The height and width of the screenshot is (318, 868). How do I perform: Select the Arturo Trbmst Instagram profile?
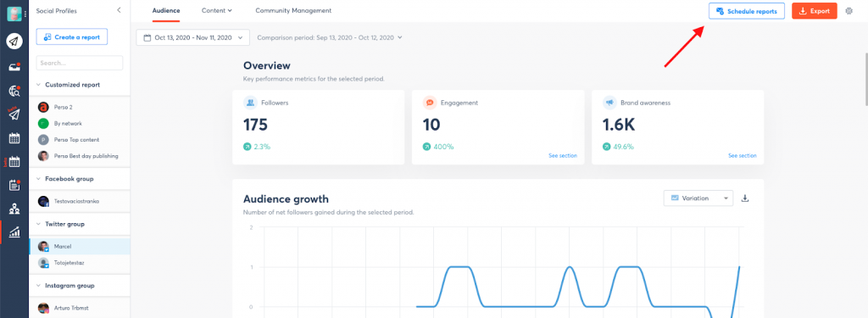(x=80, y=308)
